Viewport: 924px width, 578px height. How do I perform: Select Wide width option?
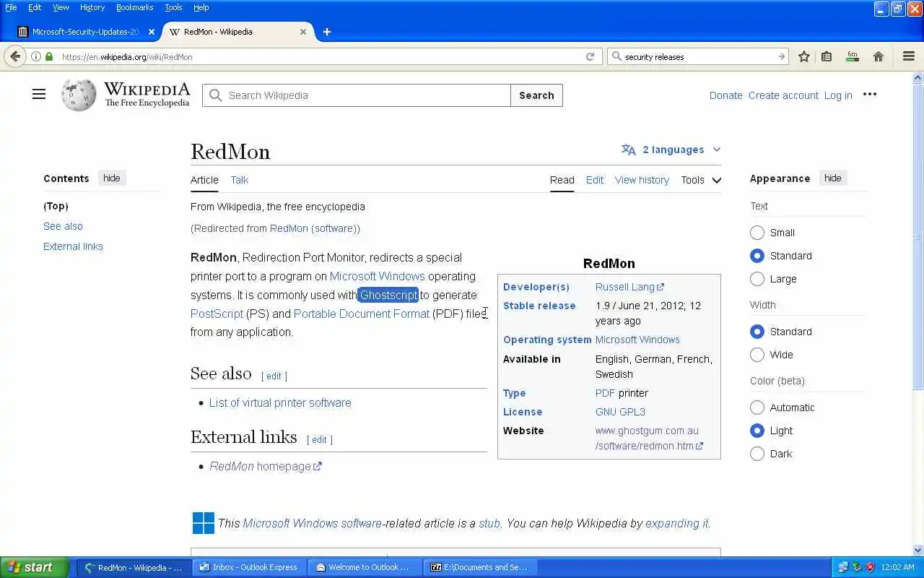(757, 355)
